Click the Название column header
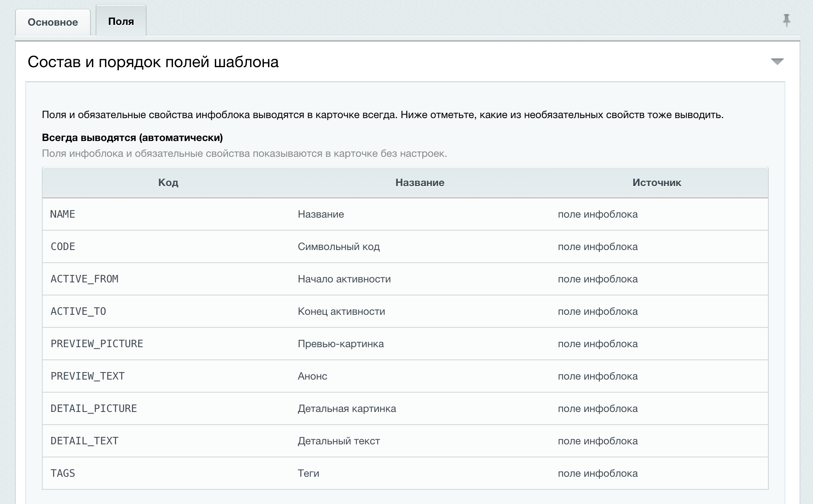Viewport: 813px width, 504px height. tap(420, 182)
